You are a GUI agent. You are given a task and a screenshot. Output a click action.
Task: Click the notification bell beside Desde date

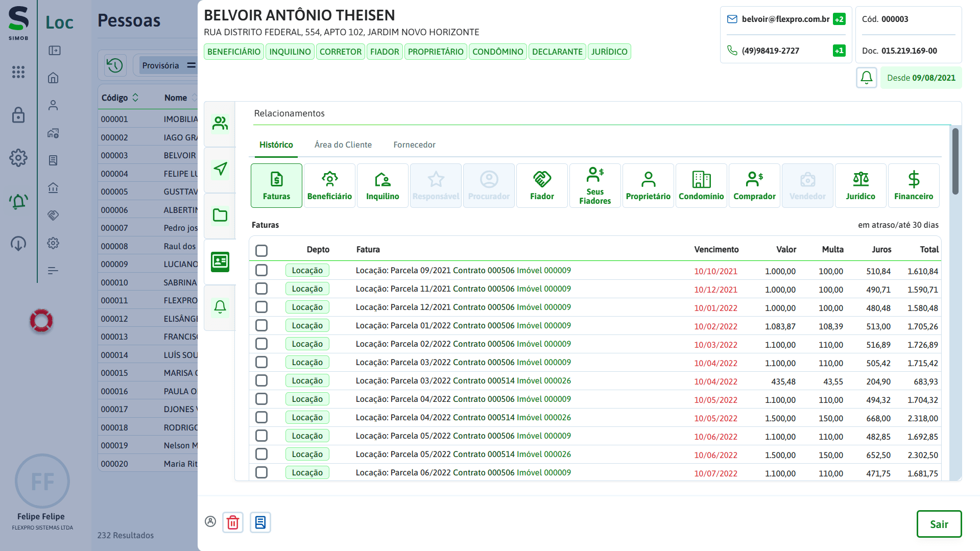[866, 78]
